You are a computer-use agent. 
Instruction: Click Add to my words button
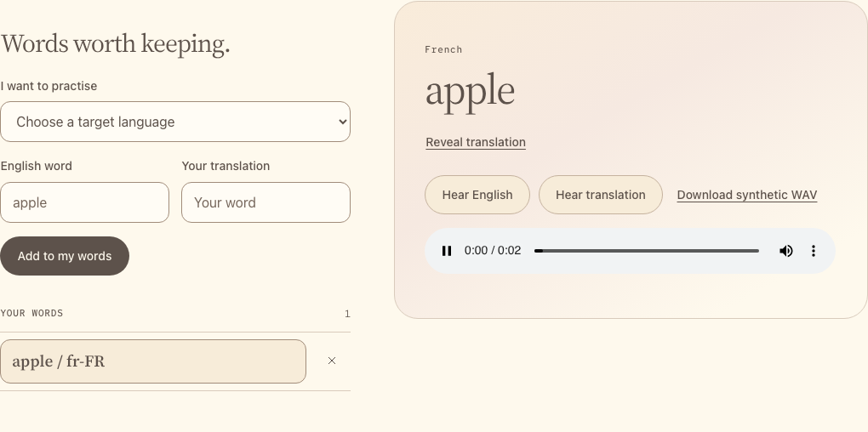(65, 256)
